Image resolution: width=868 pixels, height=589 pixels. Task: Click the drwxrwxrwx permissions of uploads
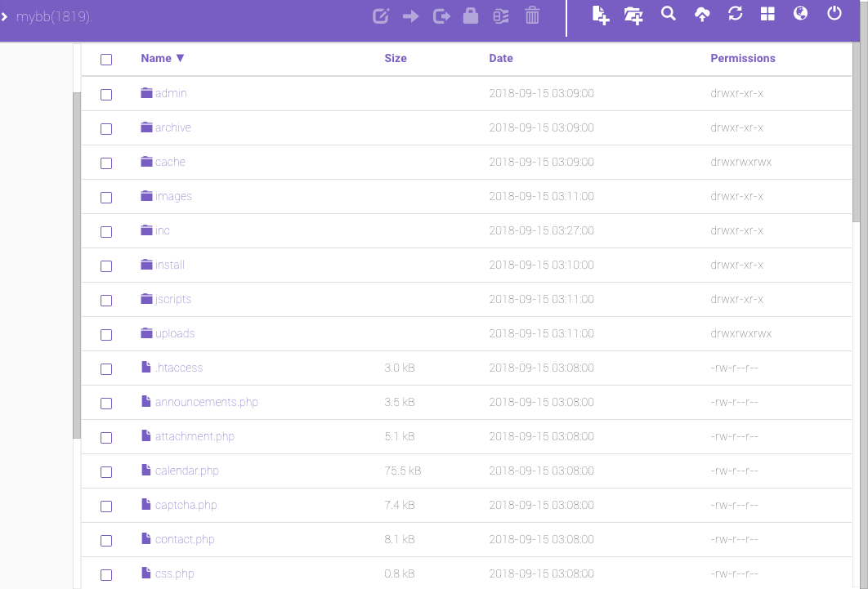(740, 333)
